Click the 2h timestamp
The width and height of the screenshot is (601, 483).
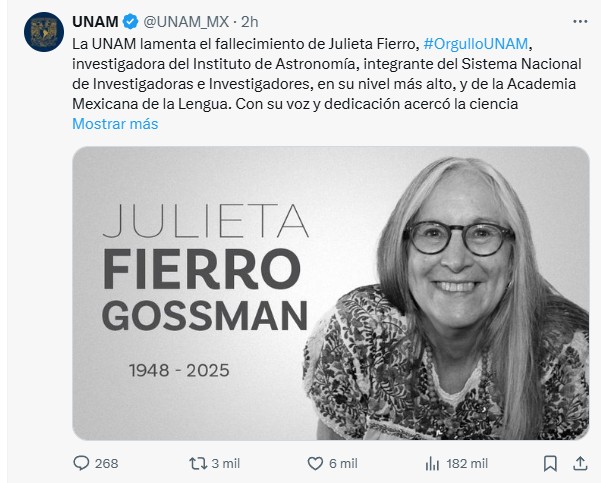point(251,21)
